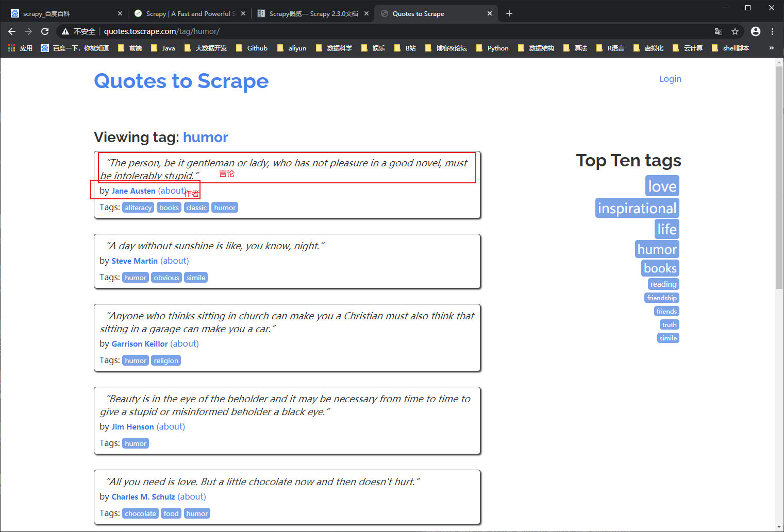Select friends in Top Ten tags
Viewport: 784px width, 532px height.
click(x=666, y=312)
